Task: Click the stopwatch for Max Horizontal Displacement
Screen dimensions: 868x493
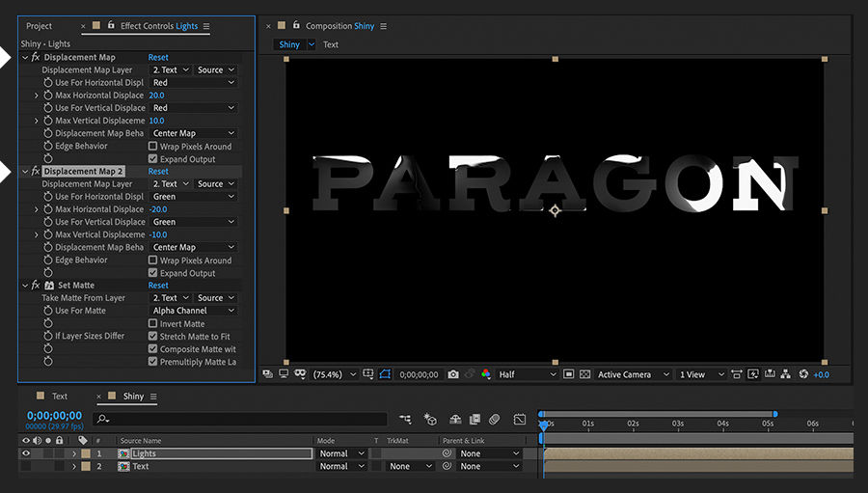Action: (x=48, y=96)
